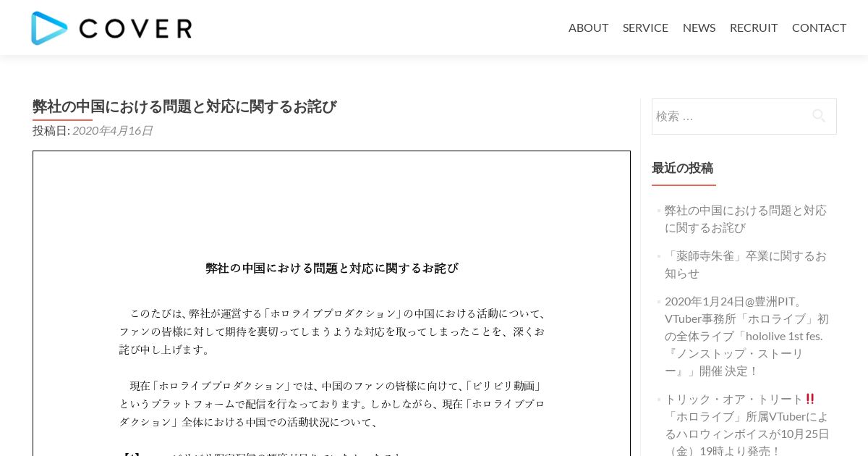
Task: Open recent post 「薬師寺朱雀」卒業に関するお知らせ
Action: 746,264
